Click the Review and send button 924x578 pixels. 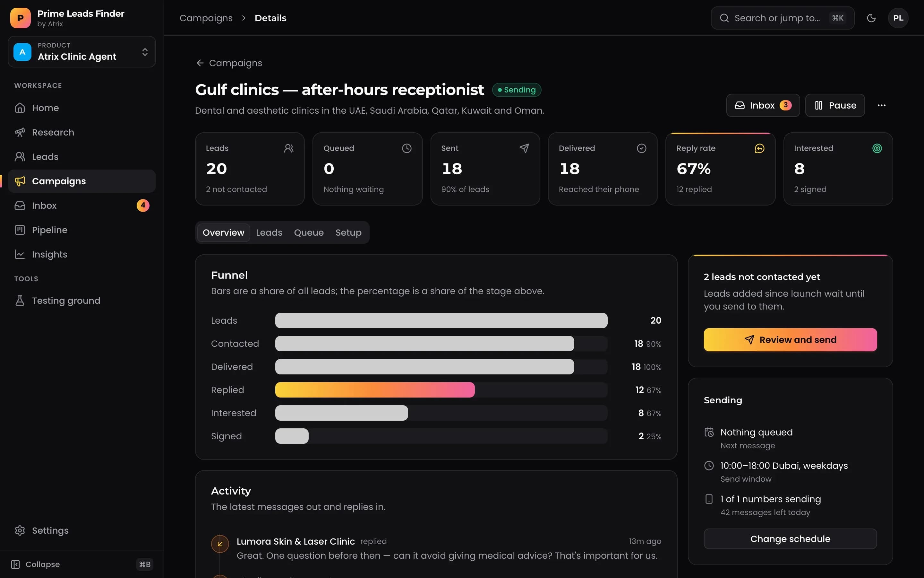[790, 340]
